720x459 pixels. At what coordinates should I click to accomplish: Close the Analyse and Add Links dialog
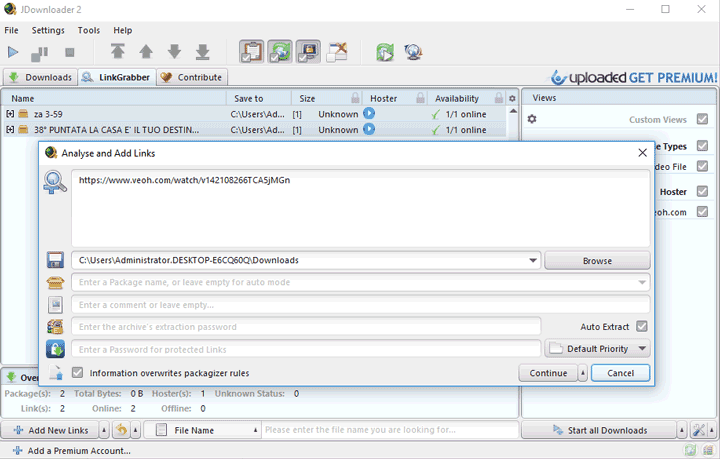click(642, 153)
